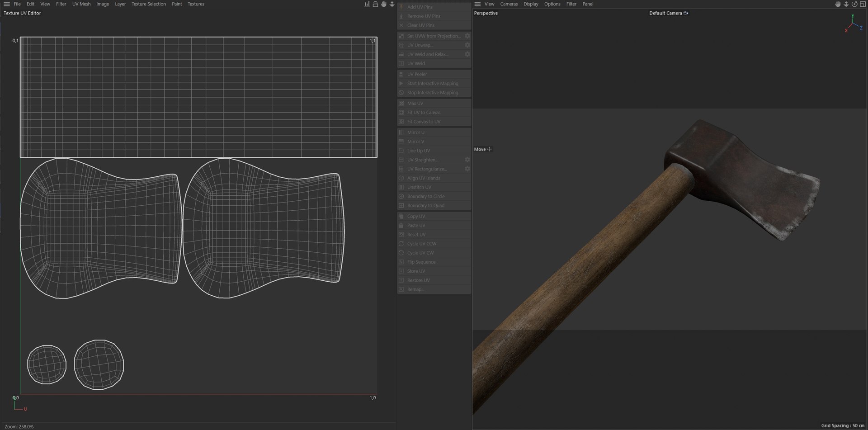Open UV Straighten settings gear
The height and width of the screenshot is (430, 868).
[x=467, y=160]
